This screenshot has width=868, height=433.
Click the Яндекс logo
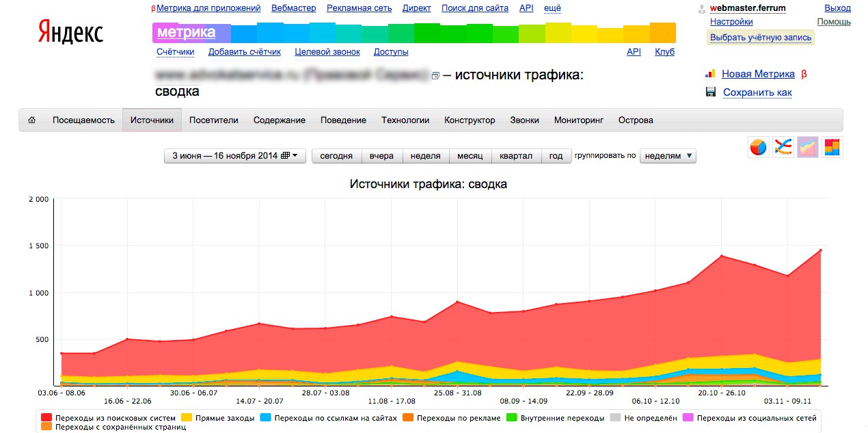(x=70, y=32)
